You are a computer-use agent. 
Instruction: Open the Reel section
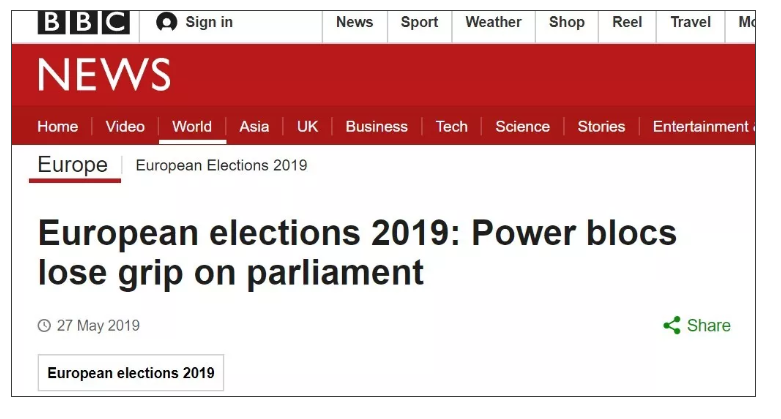click(x=627, y=22)
